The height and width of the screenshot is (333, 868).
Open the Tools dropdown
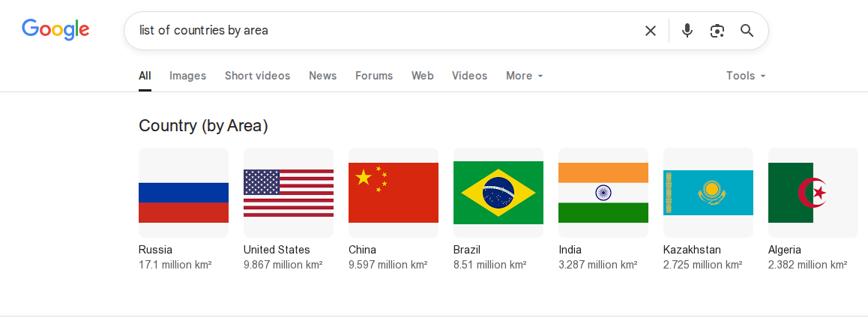pyautogui.click(x=746, y=76)
